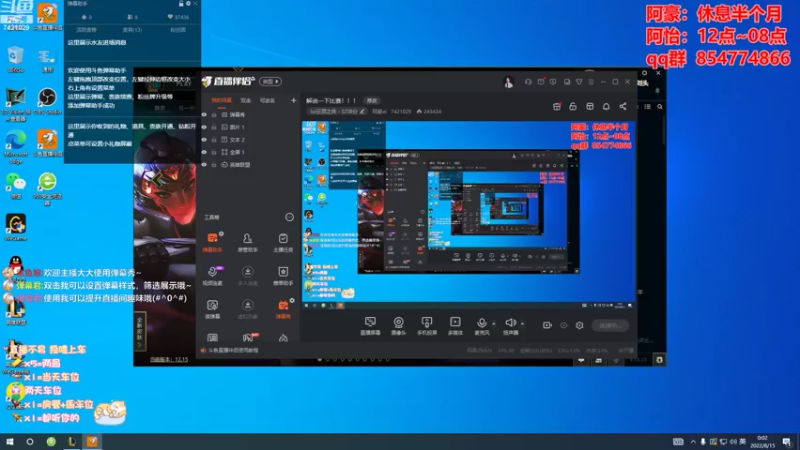Lock the 英雄联盟 source
Screen dimensions: 800x450
tap(214, 165)
